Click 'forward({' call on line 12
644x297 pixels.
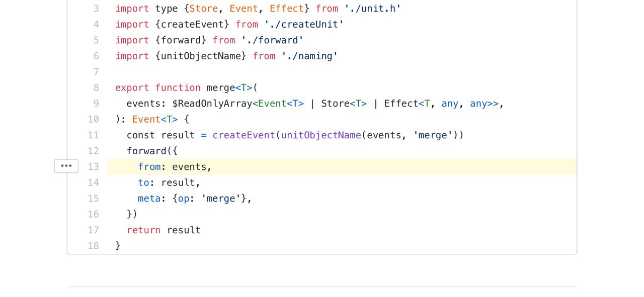coord(152,151)
